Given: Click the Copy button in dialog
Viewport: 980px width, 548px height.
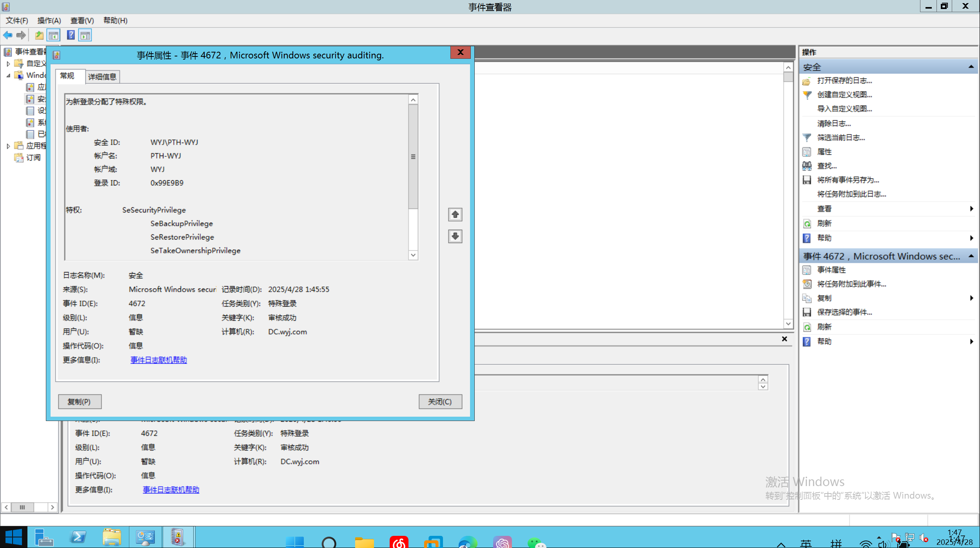Looking at the screenshot, I should tap(80, 402).
